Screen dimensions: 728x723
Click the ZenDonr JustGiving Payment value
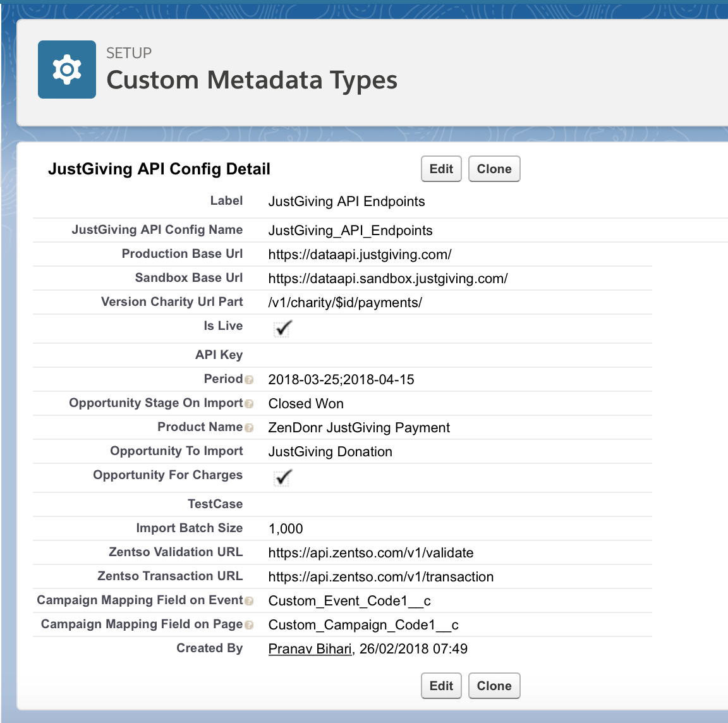[359, 428]
